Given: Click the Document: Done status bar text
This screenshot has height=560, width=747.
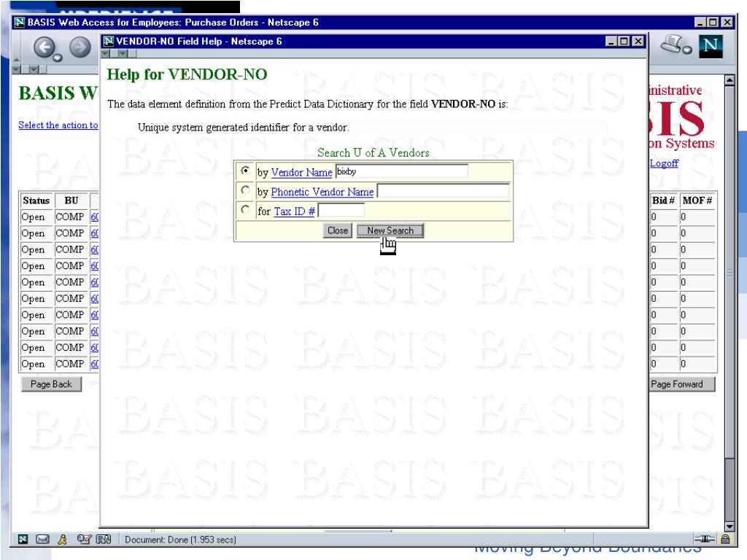Looking at the screenshot, I should pos(180,540).
